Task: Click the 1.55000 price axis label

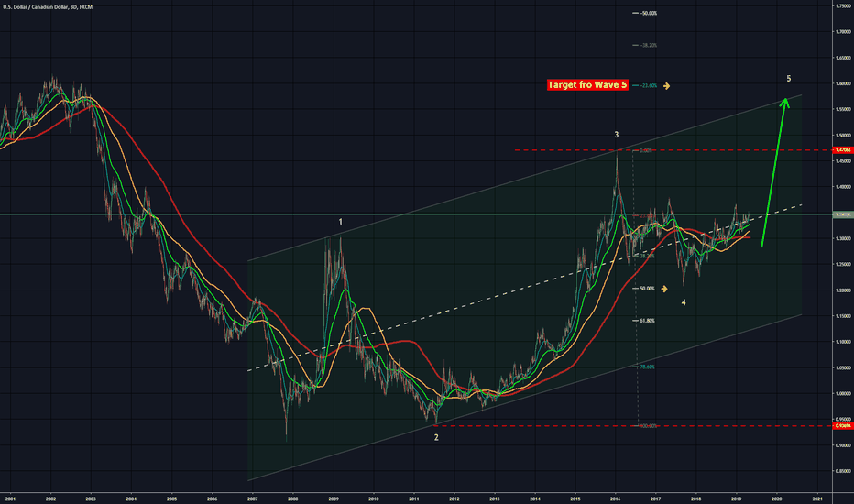Action: 843,110
